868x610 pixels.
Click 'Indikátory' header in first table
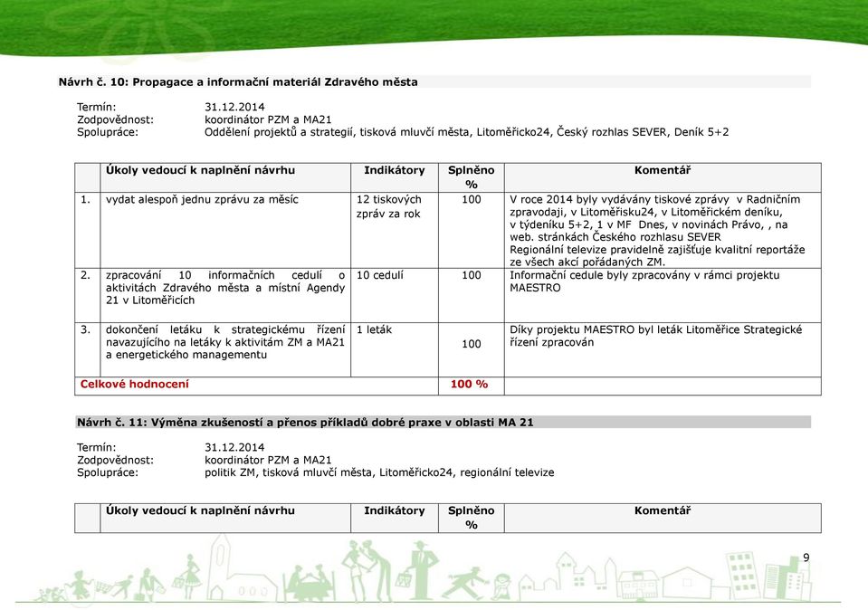pos(394,170)
